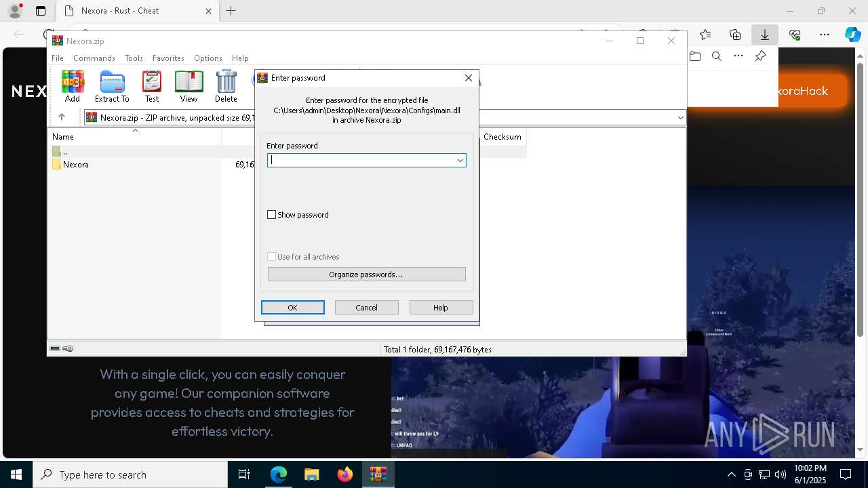
Task: Click the Edge page scrollbar down arrow
Action: pos(861,450)
